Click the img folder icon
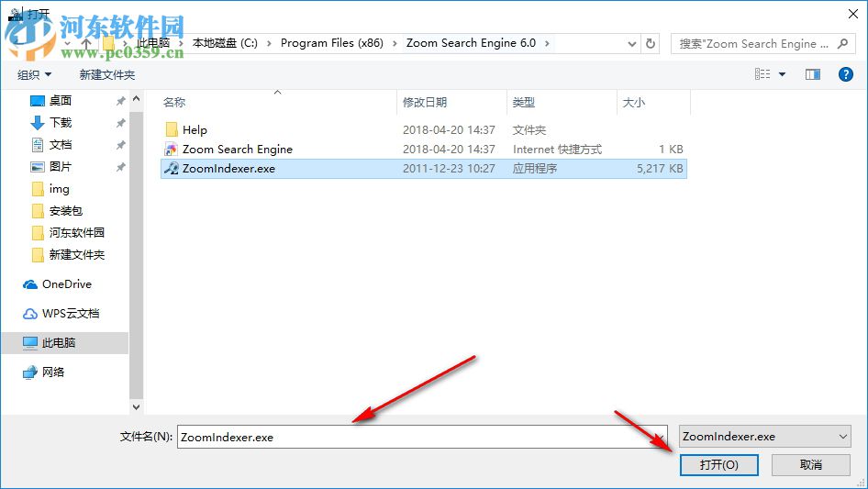Screen dimensions: 868x489 coord(38,189)
